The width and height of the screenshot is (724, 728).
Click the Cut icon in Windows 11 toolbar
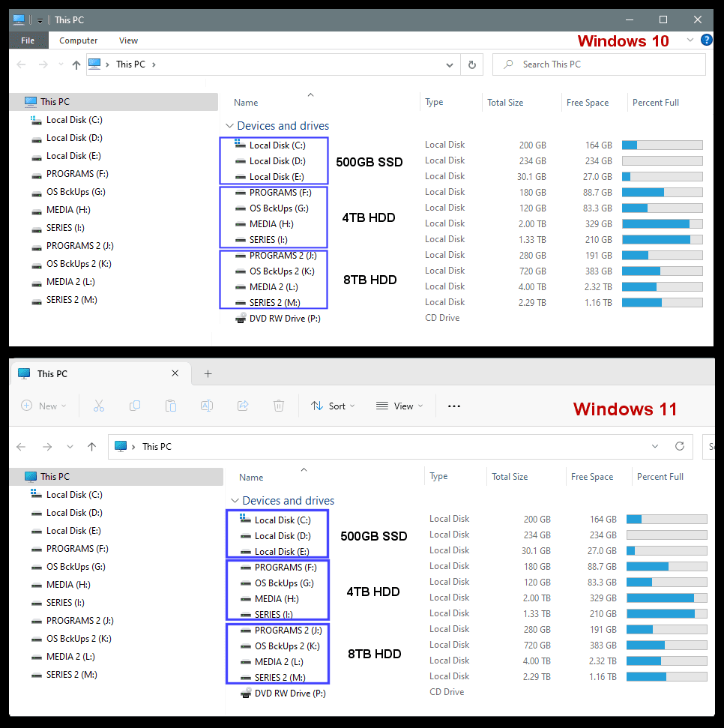click(x=98, y=406)
